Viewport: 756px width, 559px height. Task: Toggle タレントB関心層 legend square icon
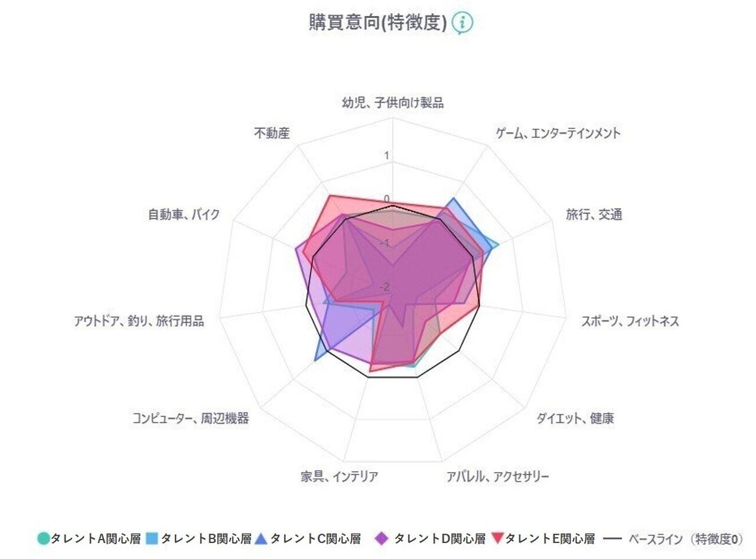152,539
